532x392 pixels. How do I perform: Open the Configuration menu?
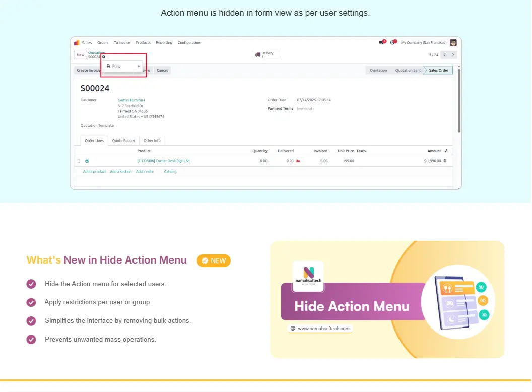[189, 43]
